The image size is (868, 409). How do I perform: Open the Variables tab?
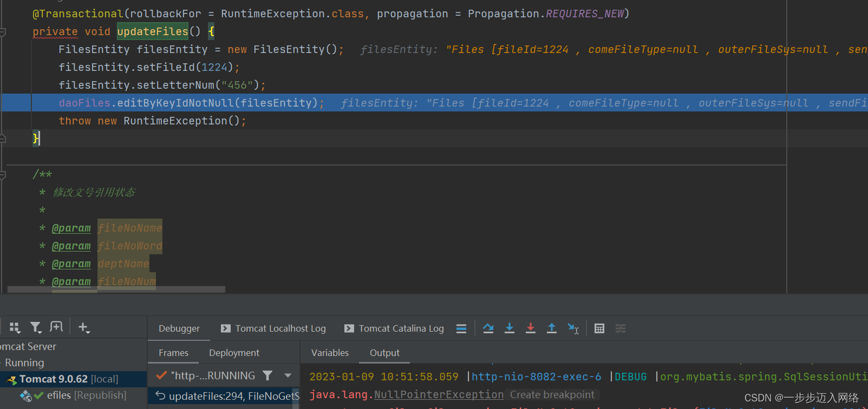pos(330,353)
